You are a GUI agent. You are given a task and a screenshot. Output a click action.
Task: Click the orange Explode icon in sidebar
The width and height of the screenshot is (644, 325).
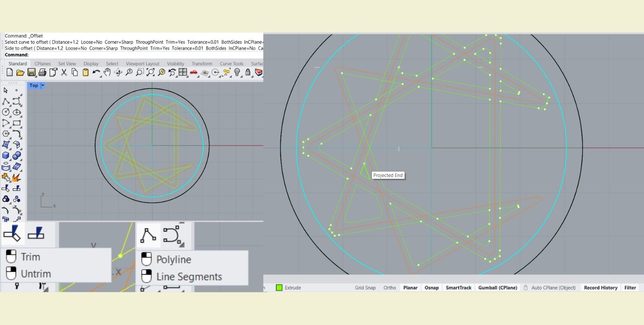pyautogui.click(x=16, y=177)
